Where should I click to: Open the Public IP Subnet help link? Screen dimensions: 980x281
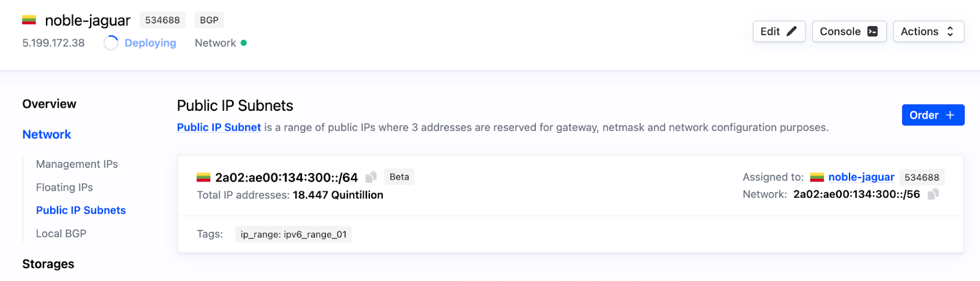click(x=219, y=127)
